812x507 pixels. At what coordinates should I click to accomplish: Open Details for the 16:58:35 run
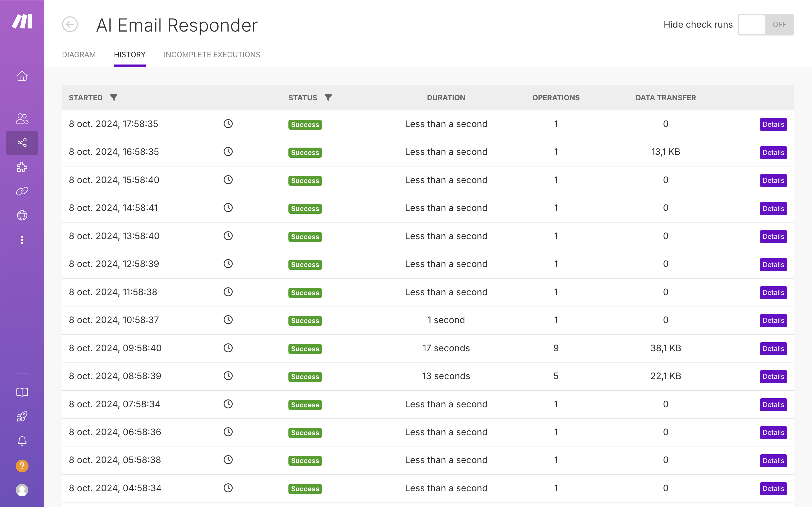[x=773, y=153]
